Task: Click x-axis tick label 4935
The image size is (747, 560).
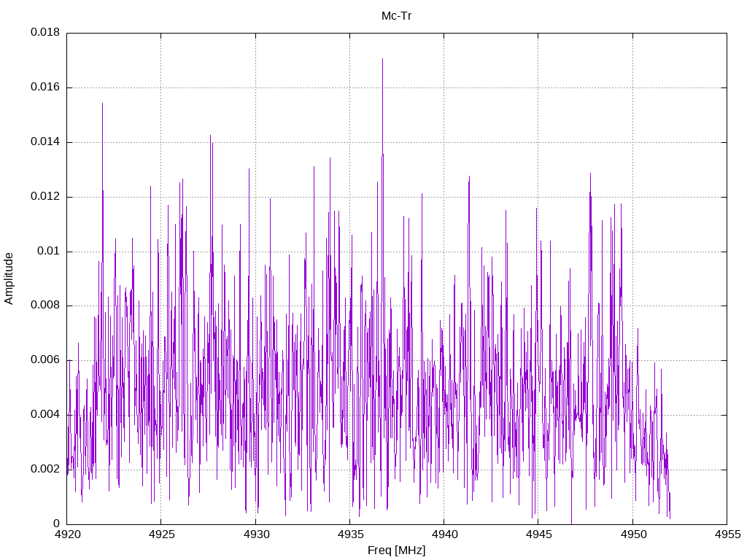Action: click(x=349, y=534)
